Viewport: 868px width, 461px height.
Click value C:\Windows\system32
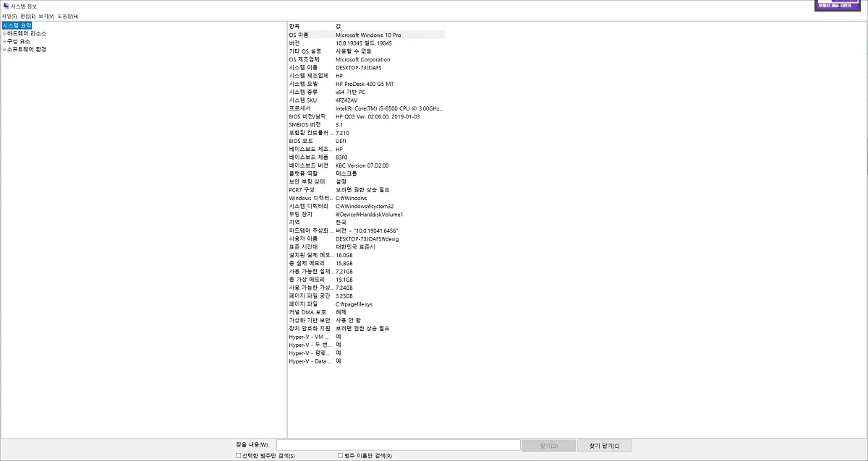coord(365,206)
